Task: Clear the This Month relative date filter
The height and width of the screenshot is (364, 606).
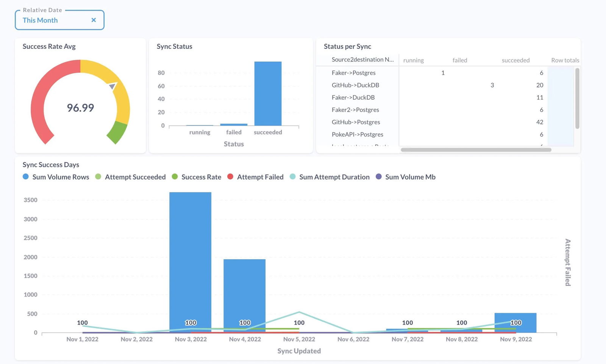Action: (x=94, y=20)
